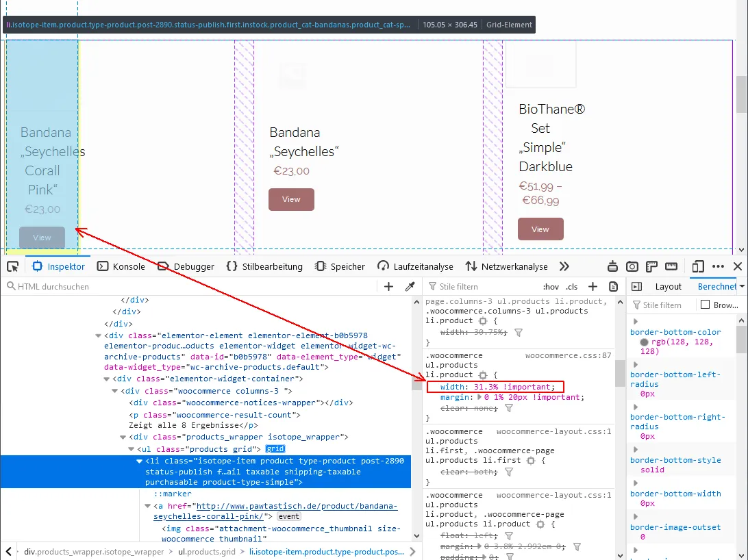
Task: Open the devtools options menu
Action: [x=718, y=266]
